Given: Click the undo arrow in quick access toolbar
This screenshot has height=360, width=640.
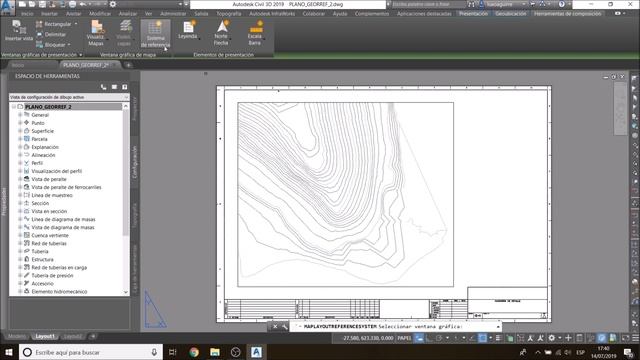Looking at the screenshot, I should (83, 4).
